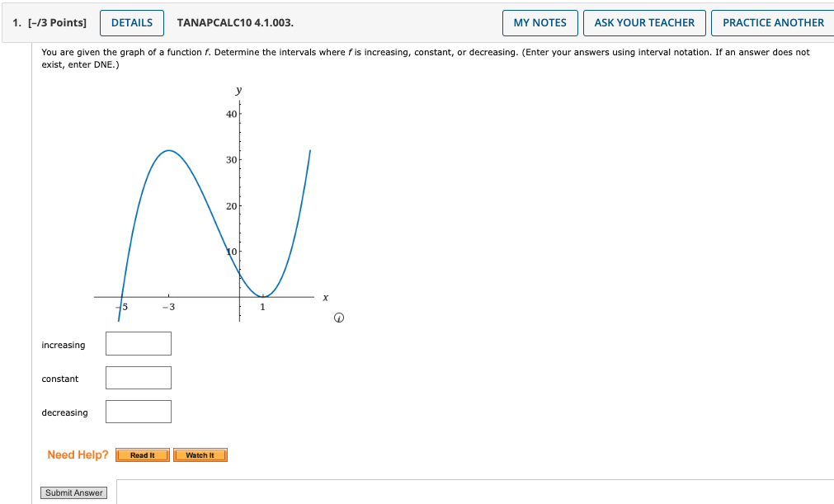Click the 40 mark on the y-axis
The height and width of the screenshot is (504, 834).
tap(231, 112)
